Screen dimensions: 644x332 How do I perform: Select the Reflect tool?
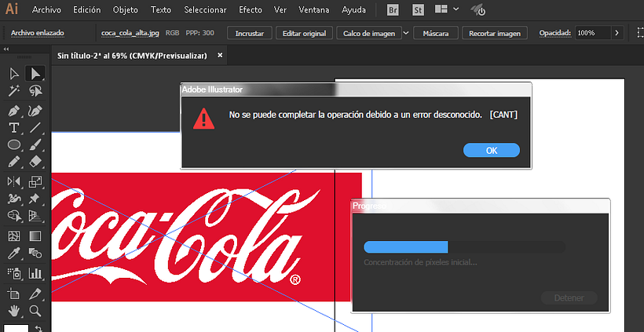[x=14, y=181]
